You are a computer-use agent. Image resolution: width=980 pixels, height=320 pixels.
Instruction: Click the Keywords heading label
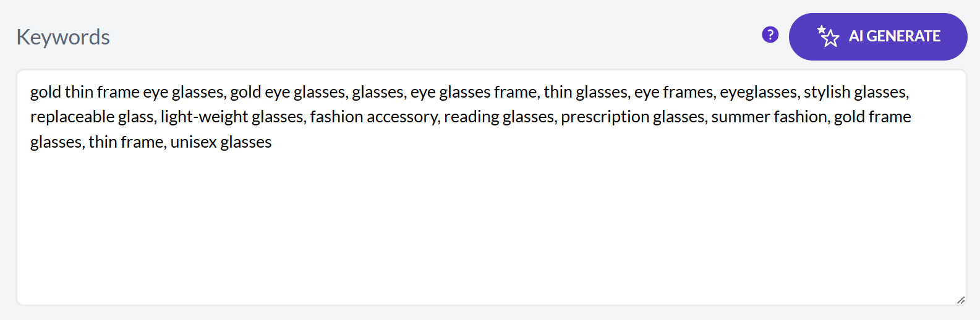pos(63,37)
